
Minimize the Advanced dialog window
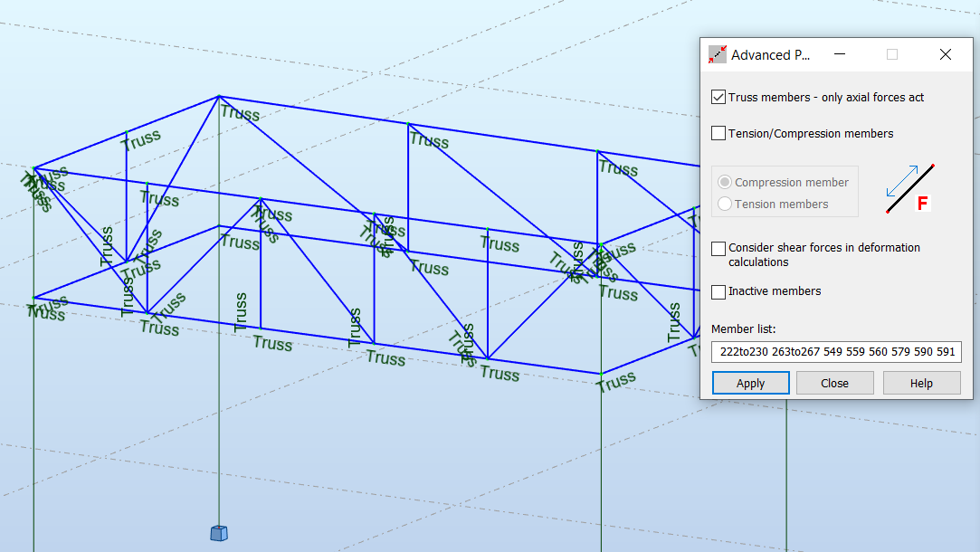click(839, 54)
